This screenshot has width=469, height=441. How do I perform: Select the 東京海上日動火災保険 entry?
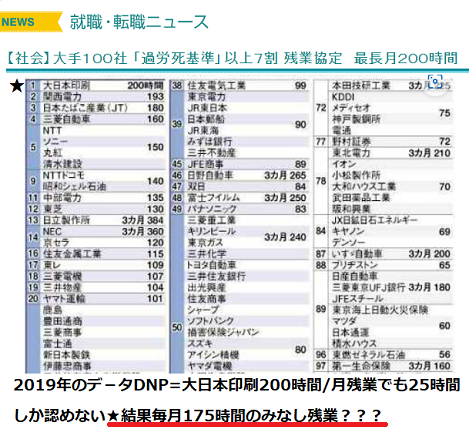point(380,310)
